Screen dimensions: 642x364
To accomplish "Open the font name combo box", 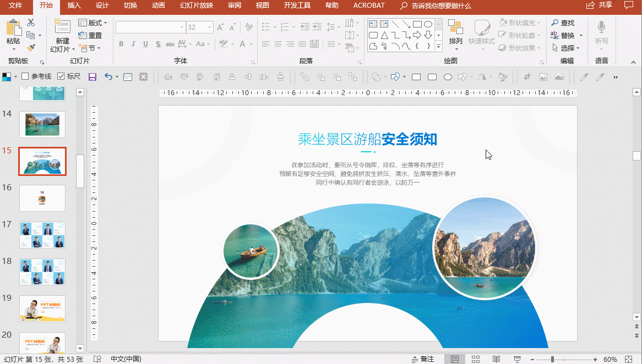I will pos(151,27).
